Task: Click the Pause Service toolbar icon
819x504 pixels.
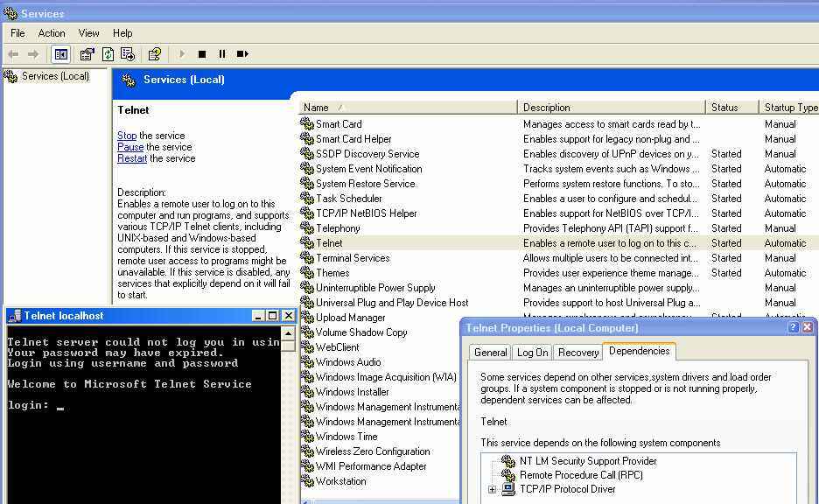Action: click(222, 53)
